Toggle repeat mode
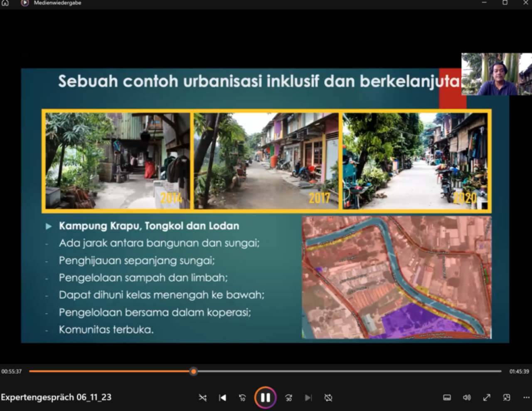Viewport: 532px width, 411px height. click(x=328, y=398)
